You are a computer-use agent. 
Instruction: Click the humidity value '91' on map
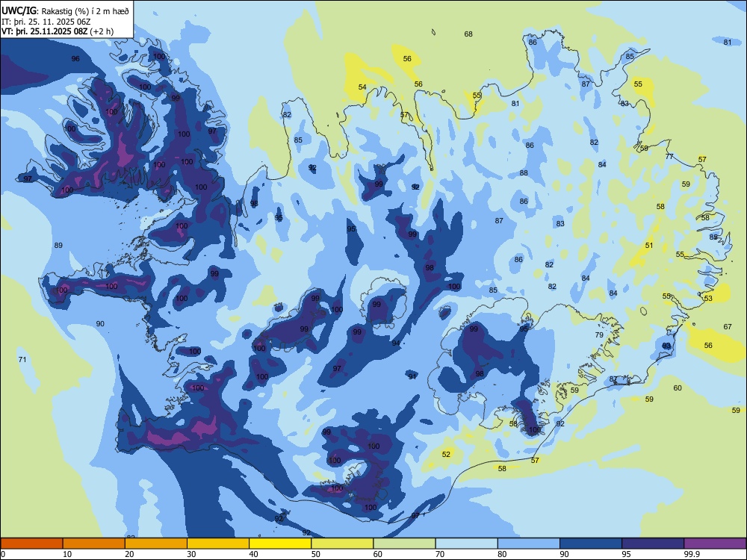[412, 376]
